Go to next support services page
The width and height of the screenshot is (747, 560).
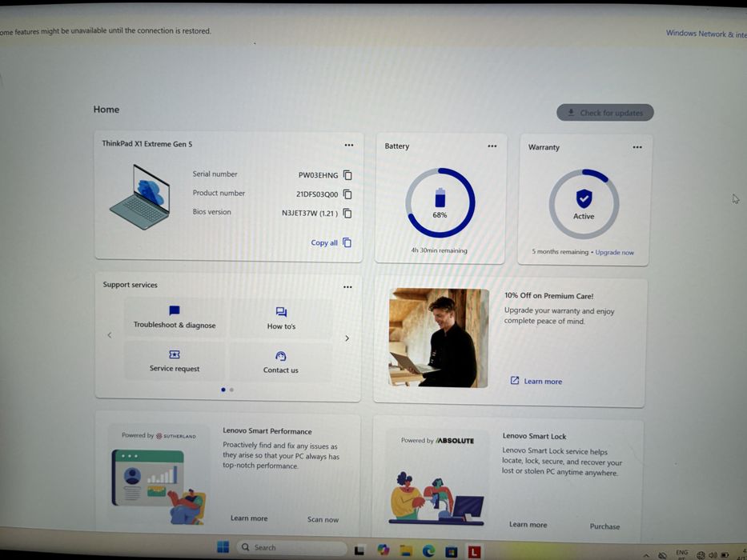point(347,338)
